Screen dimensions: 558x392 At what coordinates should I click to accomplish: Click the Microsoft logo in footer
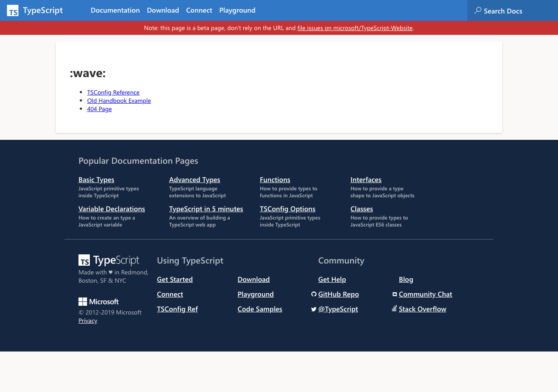point(99,301)
